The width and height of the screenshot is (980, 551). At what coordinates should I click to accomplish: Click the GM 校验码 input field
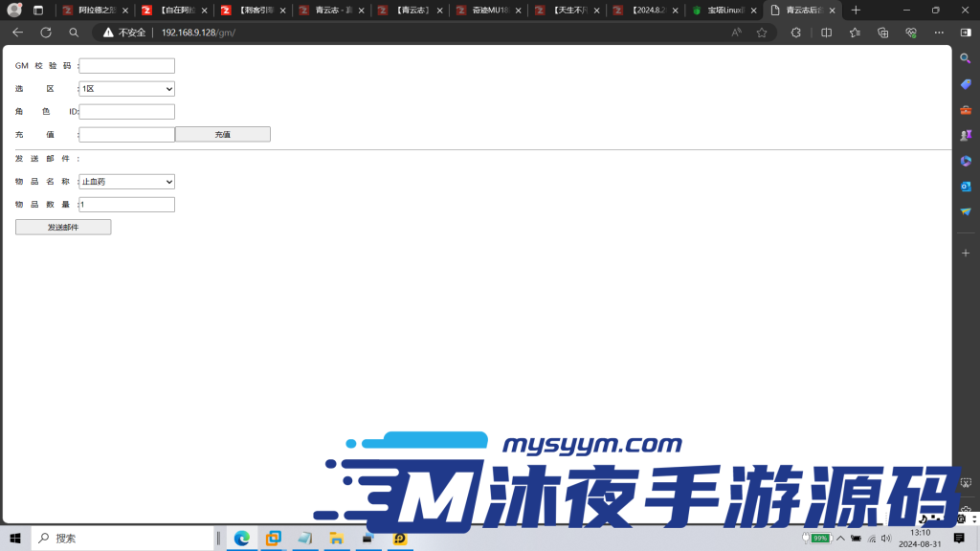coord(126,65)
